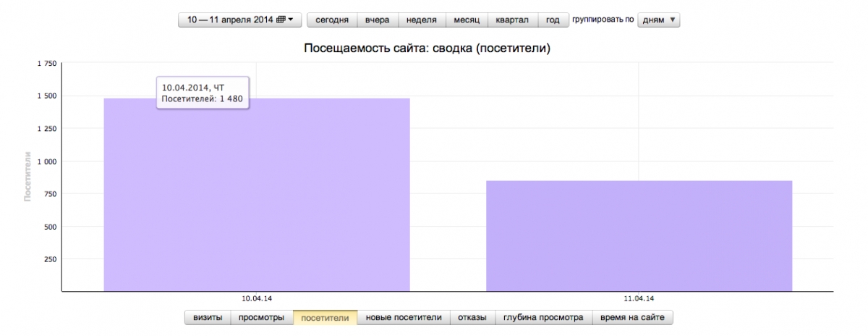Click the arrow on grouping dropdown

coord(673,20)
